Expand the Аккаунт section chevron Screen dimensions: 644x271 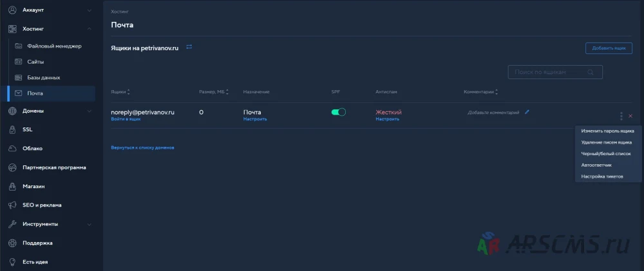pyautogui.click(x=89, y=10)
